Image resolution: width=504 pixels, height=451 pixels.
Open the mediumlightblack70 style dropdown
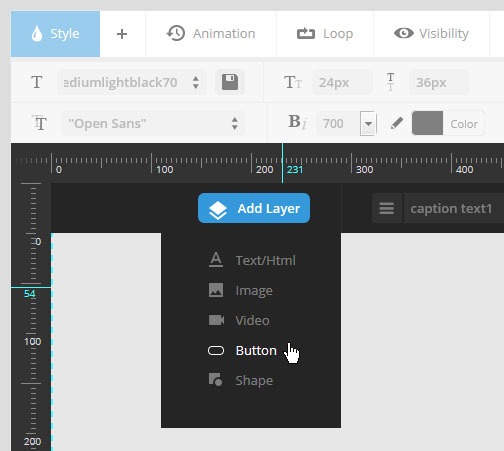132,82
